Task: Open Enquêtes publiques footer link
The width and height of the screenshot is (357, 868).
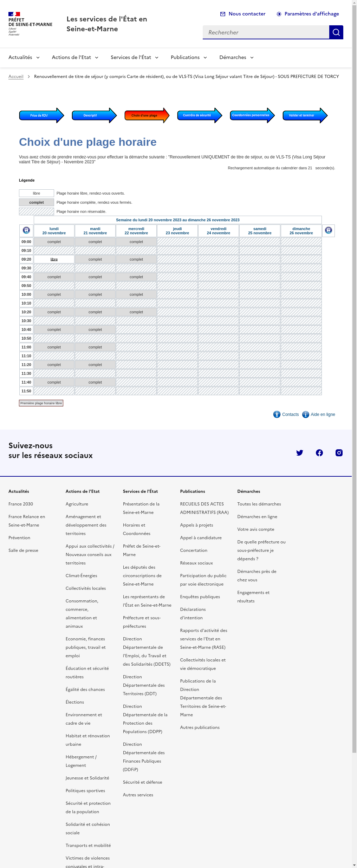Action: coord(200,597)
